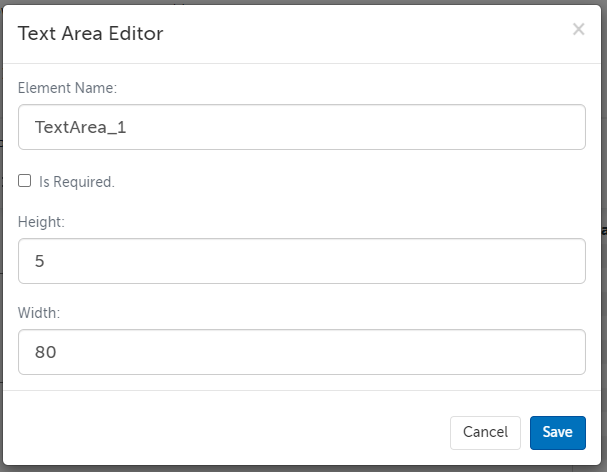607x472 pixels.
Task: Click the 'Width:' label
Action: point(39,313)
